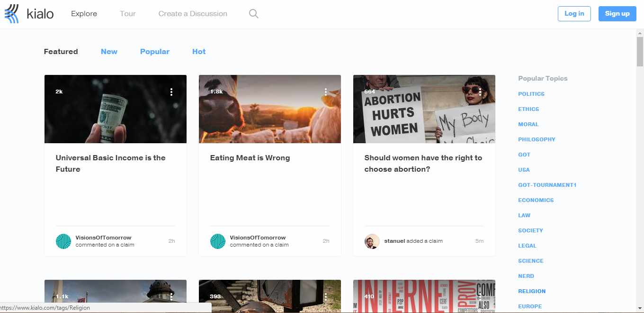Select the Hot discussions tab
644x313 pixels.
(x=199, y=52)
